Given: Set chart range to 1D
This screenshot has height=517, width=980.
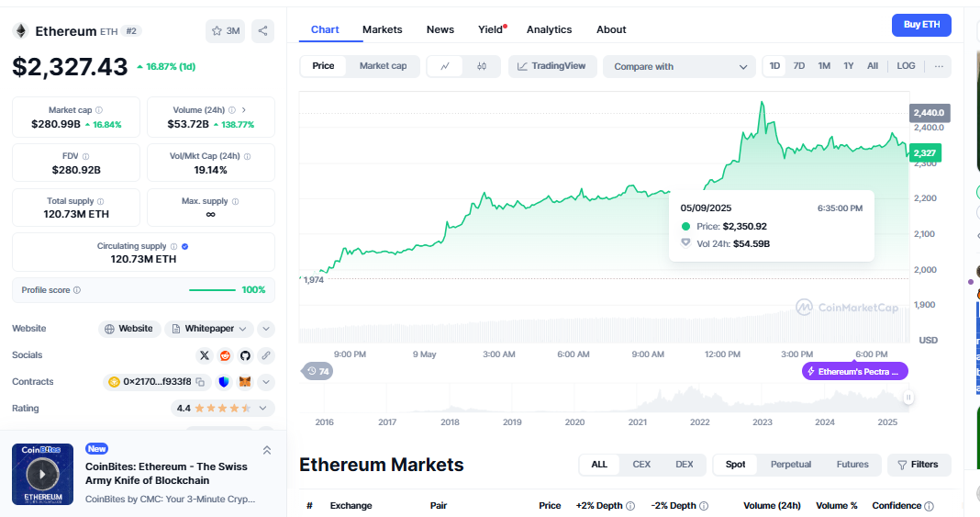Looking at the screenshot, I should click(x=774, y=66).
